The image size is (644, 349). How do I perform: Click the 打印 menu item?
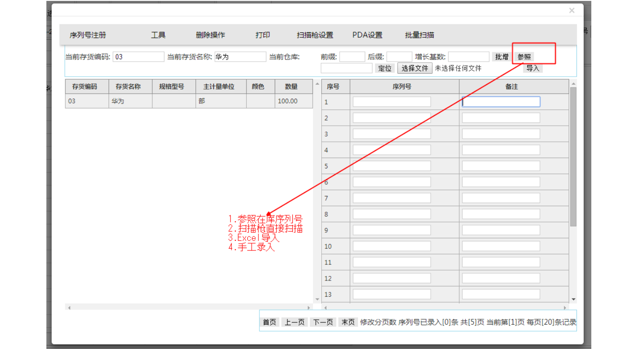click(263, 35)
